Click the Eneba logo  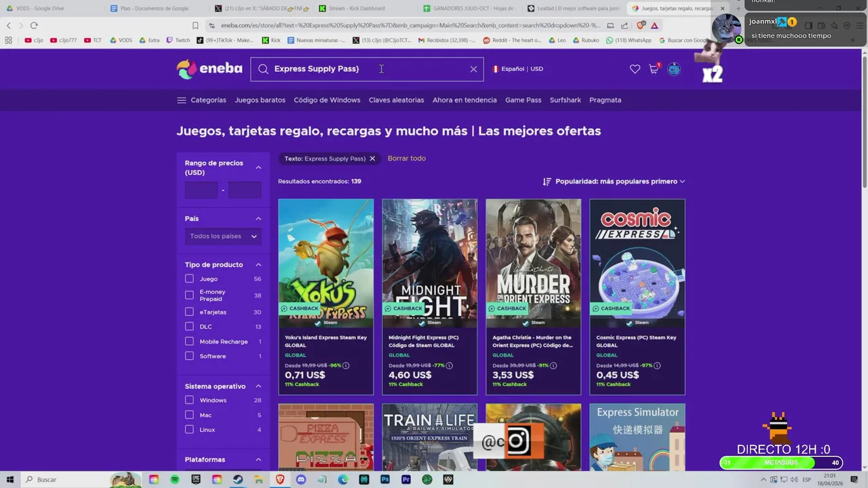coord(210,68)
